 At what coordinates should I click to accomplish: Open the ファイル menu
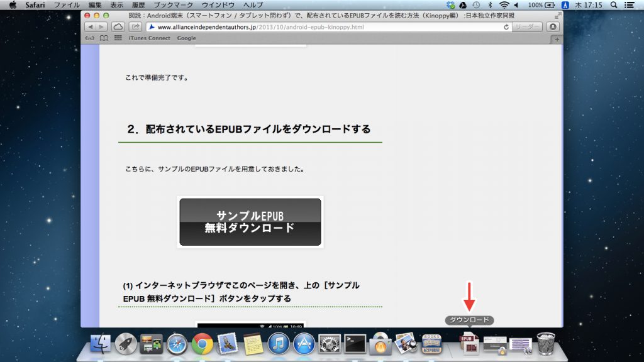click(x=67, y=5)
